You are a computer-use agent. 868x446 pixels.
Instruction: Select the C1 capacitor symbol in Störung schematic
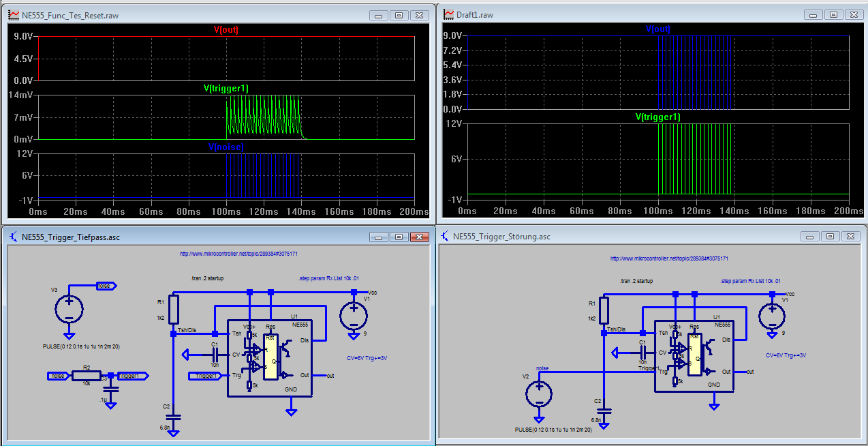click(642, 353)
